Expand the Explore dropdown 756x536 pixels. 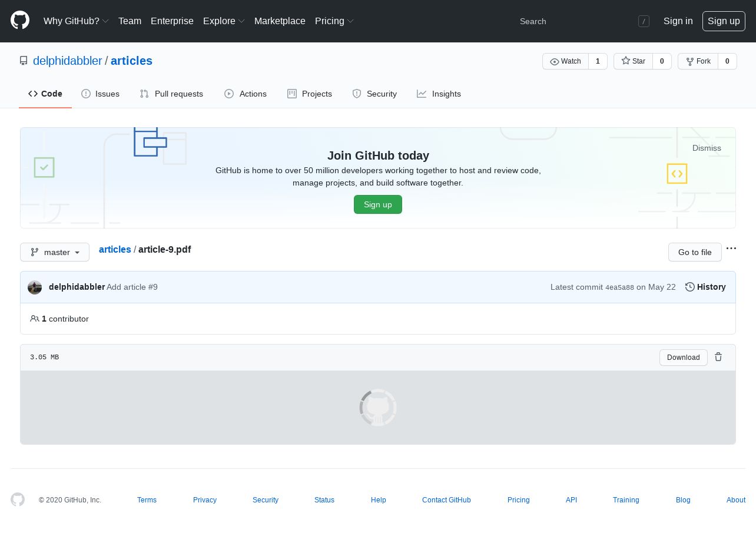[224, 21]
